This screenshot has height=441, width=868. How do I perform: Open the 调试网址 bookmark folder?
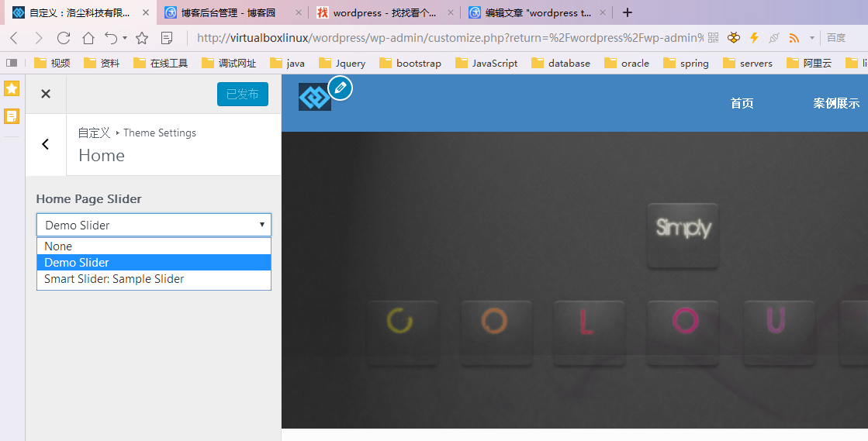229,63
